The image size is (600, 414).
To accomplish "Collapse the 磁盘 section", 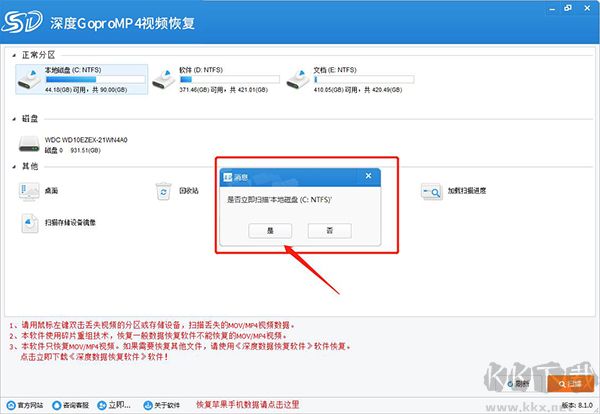I will coord(14,119).
